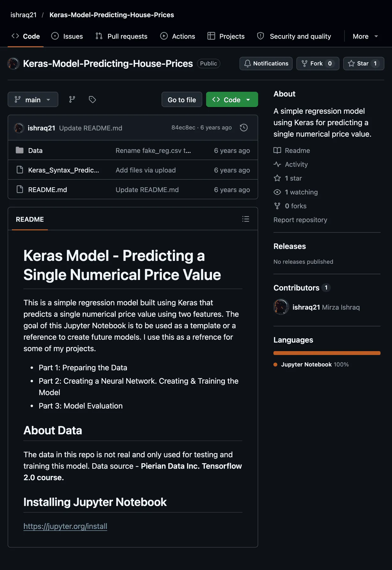The height and width of the screenshot is (570, 392).
Task: Click Go to file button
Action: (x=182, y=100)
